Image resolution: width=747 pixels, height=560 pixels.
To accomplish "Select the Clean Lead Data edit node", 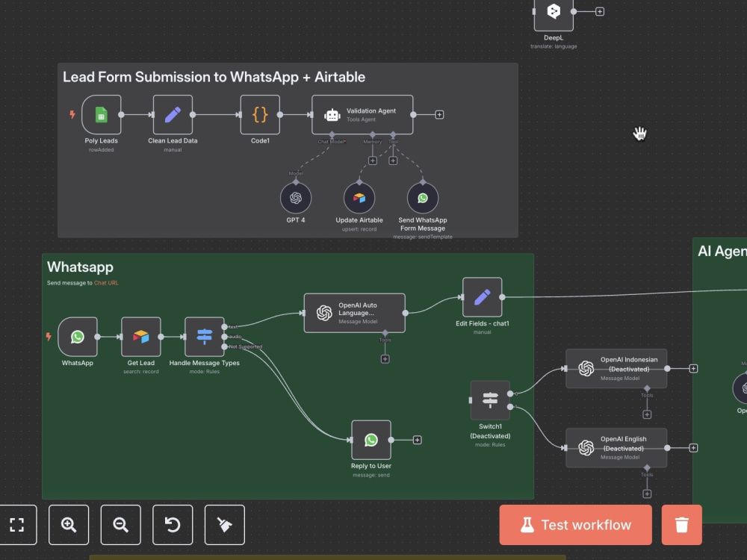I will click(173, 115).
